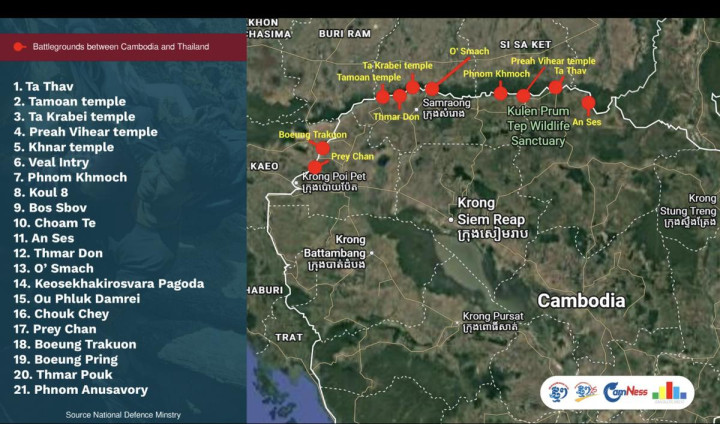The width and height of the screenshot is (720, 424).
Task: Select list item '5. Khnar temple'
Action: click(64, 147)
